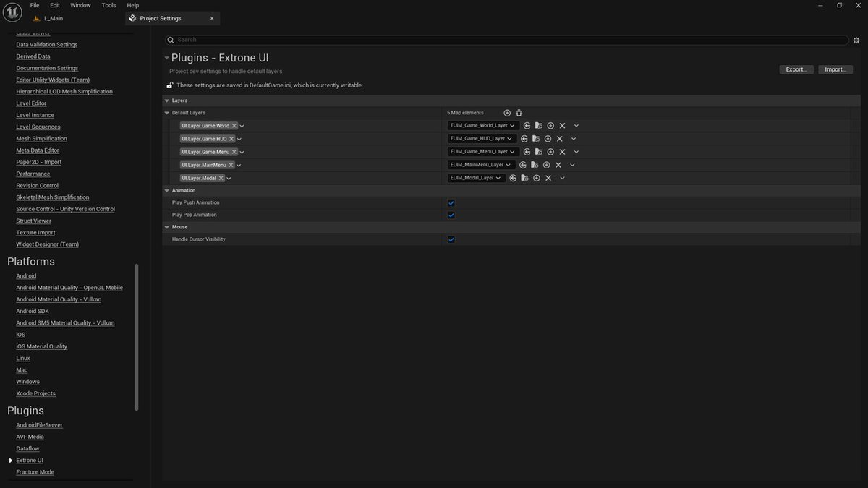The width and height of the screenshot is (868, 488).
Task: Clear the EUIM_Modal_Layer value
Action: pyautogui.click(x=548, y=178)
